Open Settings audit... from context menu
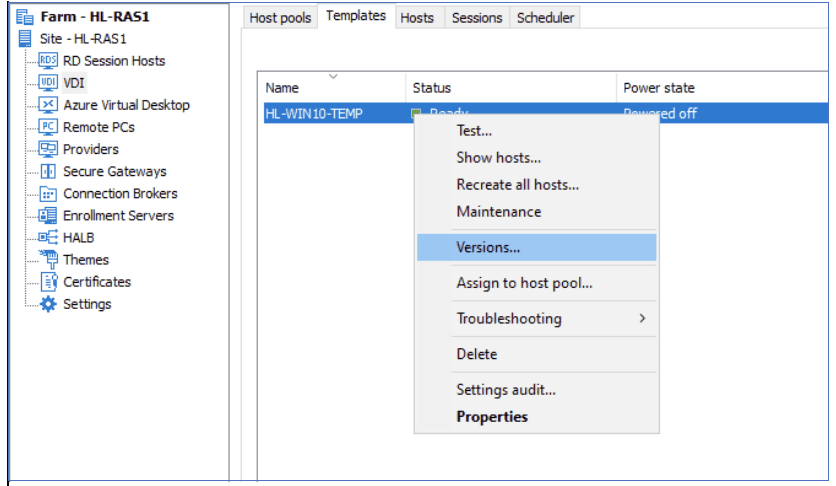This screenshot has height=486, width=836. [536, 390]
